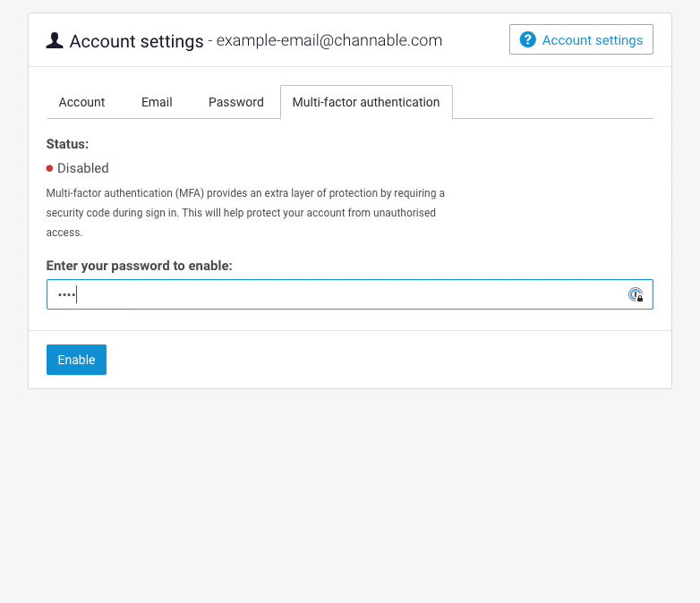Screen dimensions: 700x603
Task: Click the Enter your password to enable label
Action: tap(140, 266)
